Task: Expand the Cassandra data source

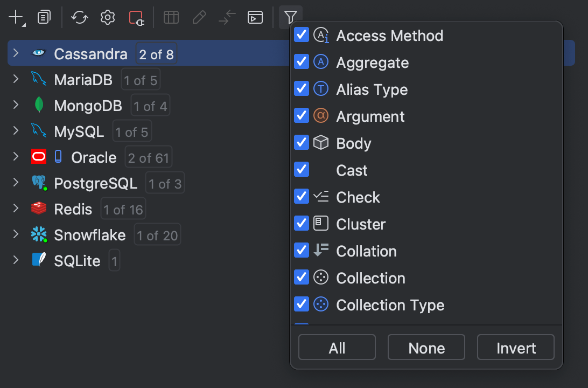Action: [15, 53]
